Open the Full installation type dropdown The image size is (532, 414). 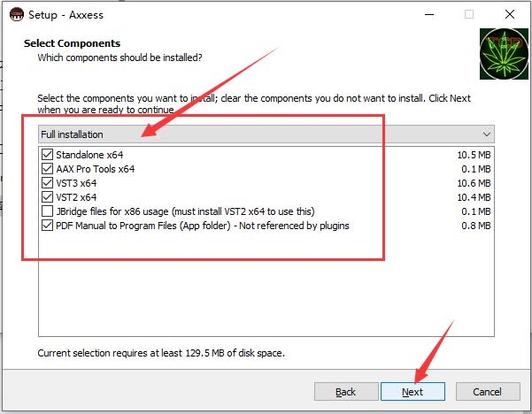pos(266,134)
